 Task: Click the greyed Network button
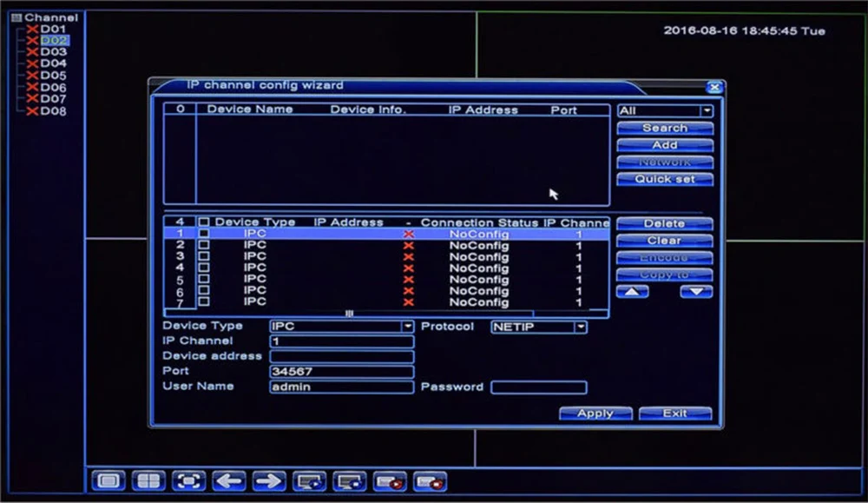pyautogui.click(x=665, y=162)
